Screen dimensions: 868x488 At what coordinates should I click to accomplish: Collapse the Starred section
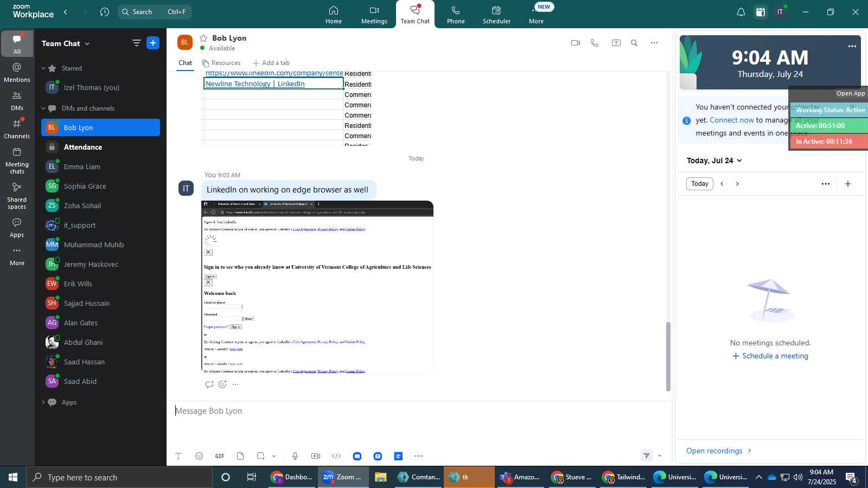click(43, 68)
